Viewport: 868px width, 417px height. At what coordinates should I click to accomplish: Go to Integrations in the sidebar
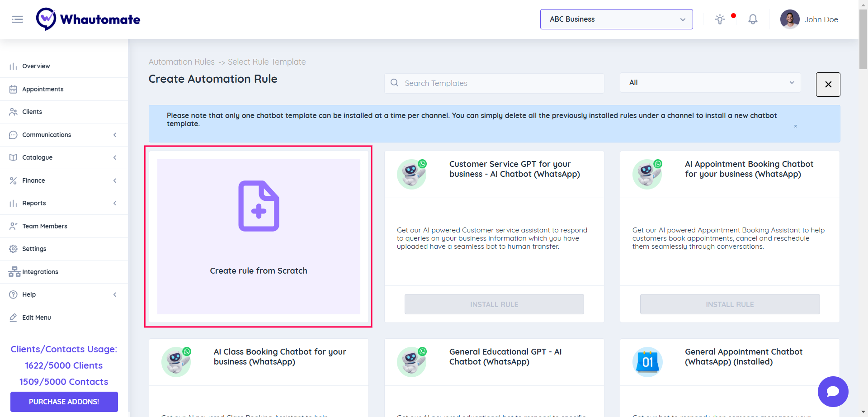[x=40, y=272]
